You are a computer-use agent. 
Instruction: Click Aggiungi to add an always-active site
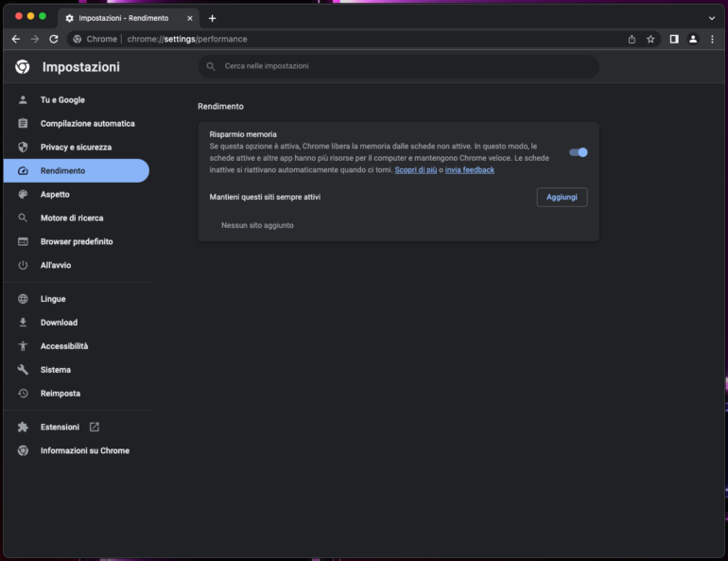562,197
